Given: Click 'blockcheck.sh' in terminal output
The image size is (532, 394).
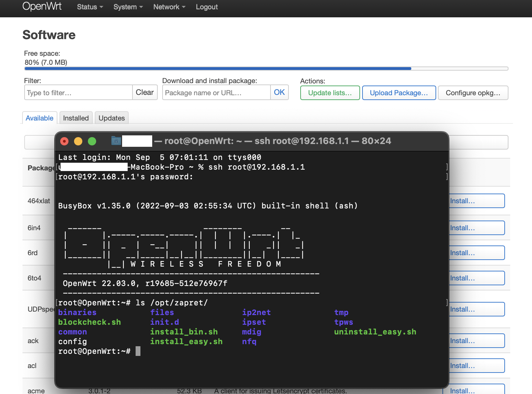Looking at the screenshot, I should tap(90, 322).
